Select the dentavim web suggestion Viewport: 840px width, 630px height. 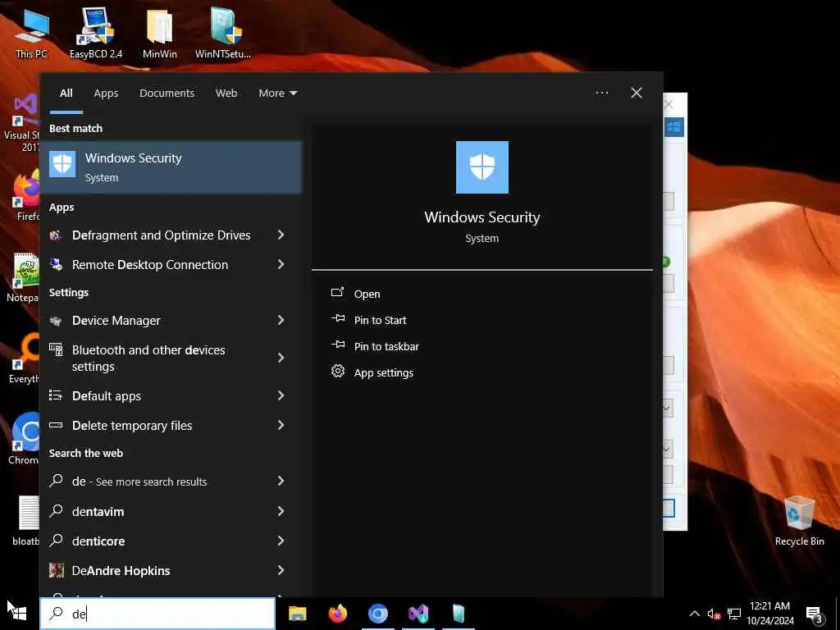coord(171,512)
